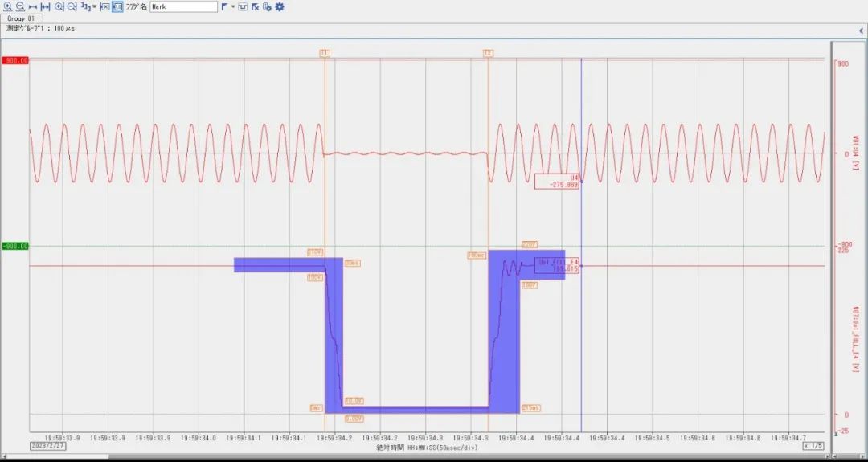
Task: Click the document settings icon beside gear
Action: [x=267, y=6]
